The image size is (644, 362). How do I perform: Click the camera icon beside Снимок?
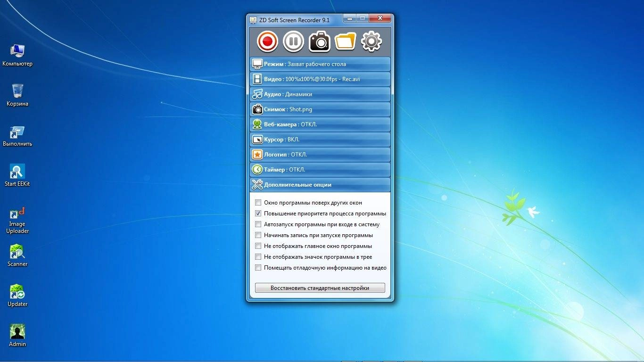[257, 109]
